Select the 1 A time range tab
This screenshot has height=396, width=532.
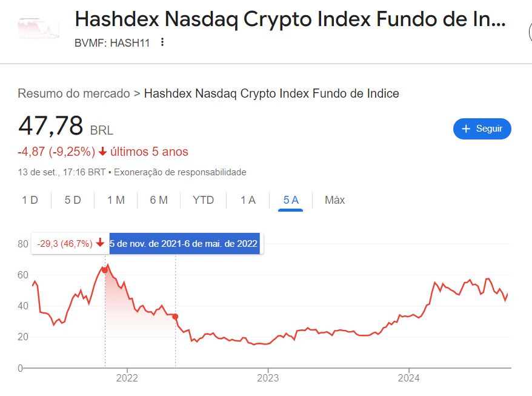coord(248,200)
